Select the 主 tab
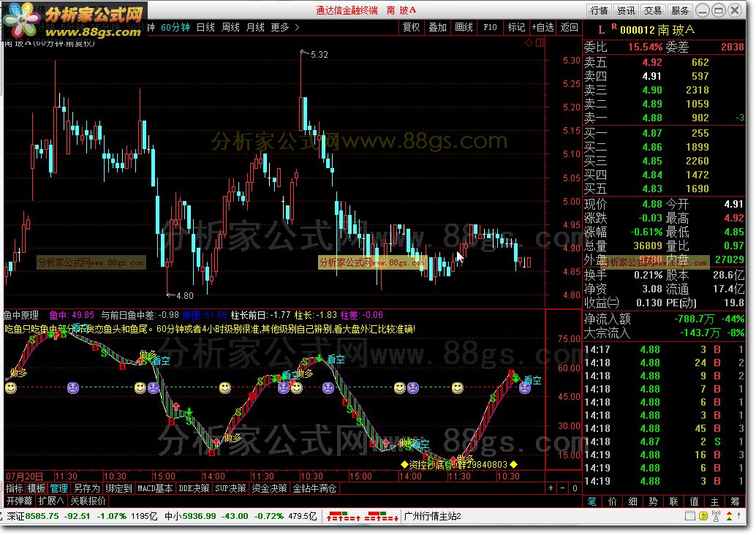756x535 pixels. coord(714,501)
